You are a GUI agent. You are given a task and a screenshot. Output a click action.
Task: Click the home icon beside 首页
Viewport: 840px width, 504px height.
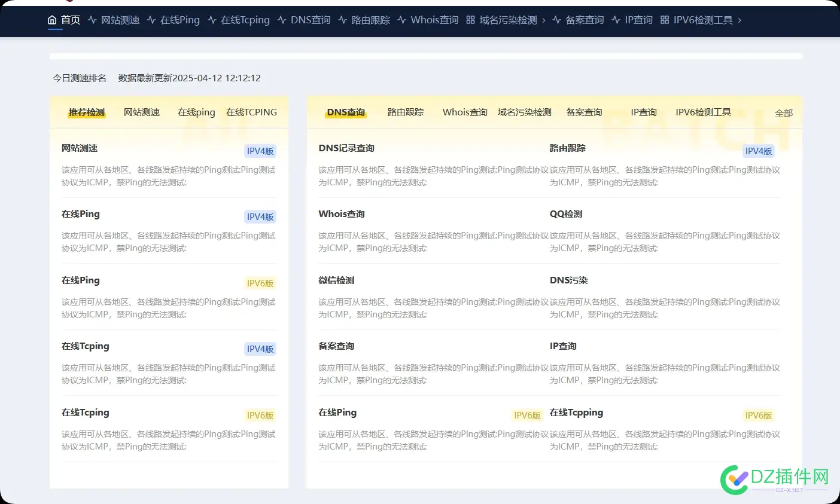click(52, 20)
